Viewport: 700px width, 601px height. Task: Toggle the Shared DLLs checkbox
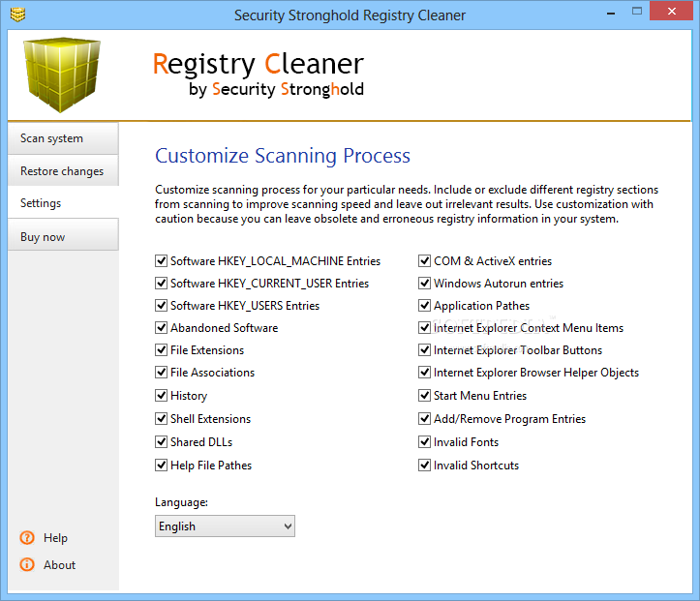click(161, 441)
